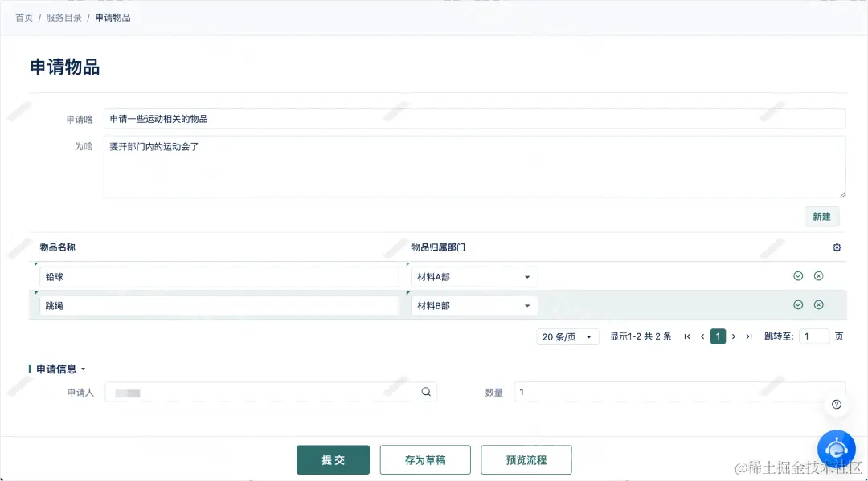Screen dimensions: 868x481
Task: Open the 20 条/页 page-size dropdown
Action: (x=567, y=336)
